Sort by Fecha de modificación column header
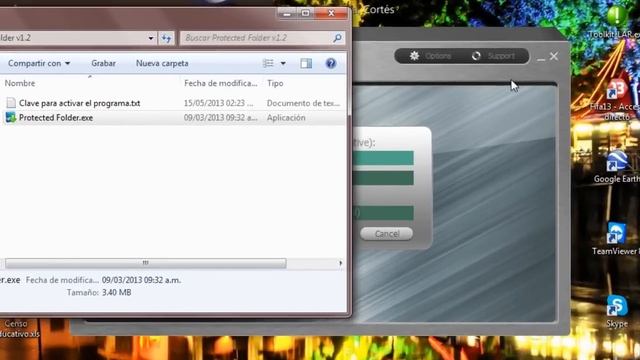This screenshot has height=360, width=640. (221, 83)
